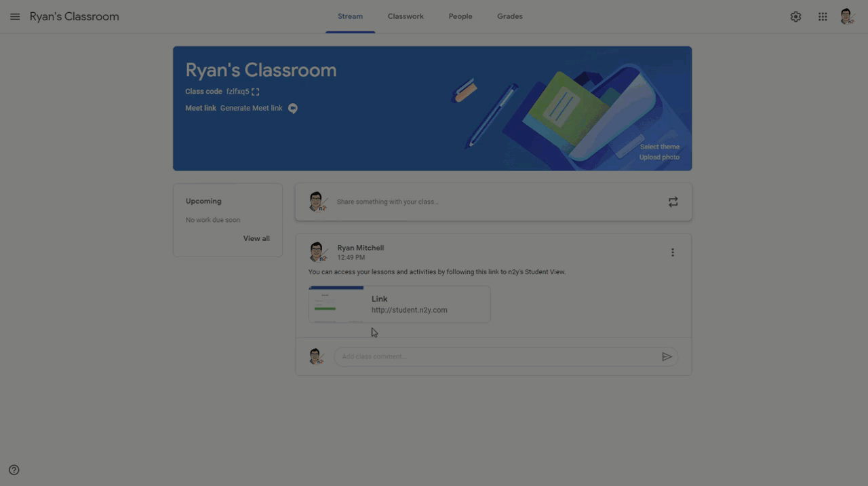This screenshot has width=868, height=486.
Task: Click the Ryan's Classroom header title
Action: pos(75,16)
